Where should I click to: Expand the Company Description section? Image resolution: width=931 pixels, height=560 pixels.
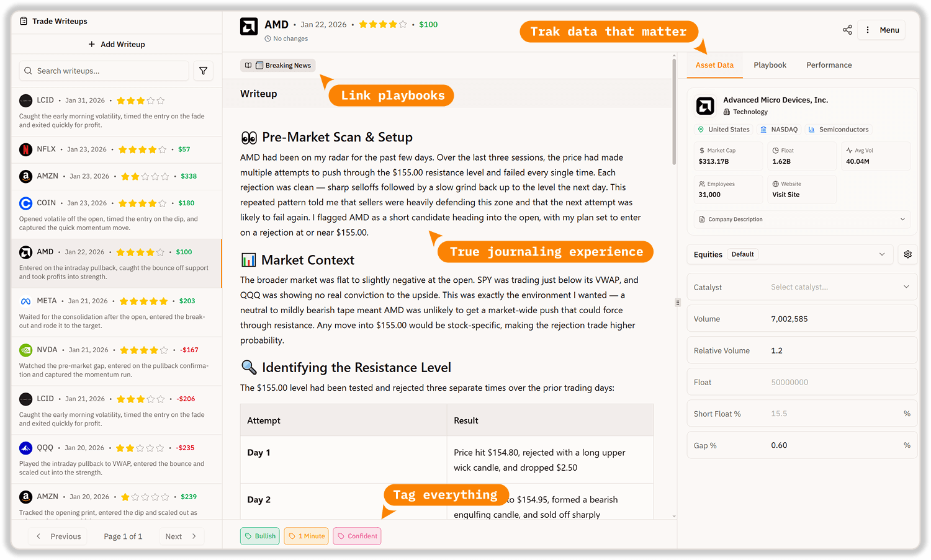tap(802, 220)
